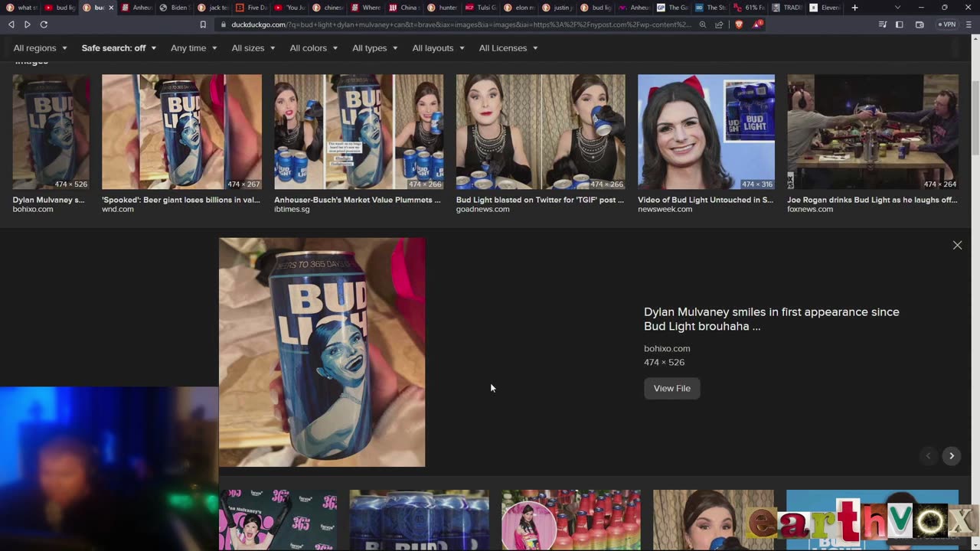Screen dimensions: 980x551
Task: Expand the Safe search: off dropdown
Action: pos(119,48)
